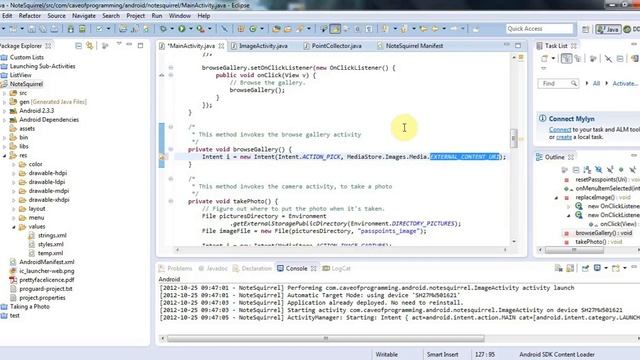Open the Navigate menu
This screenshot has width=640, height=360.
coord(84,16)
